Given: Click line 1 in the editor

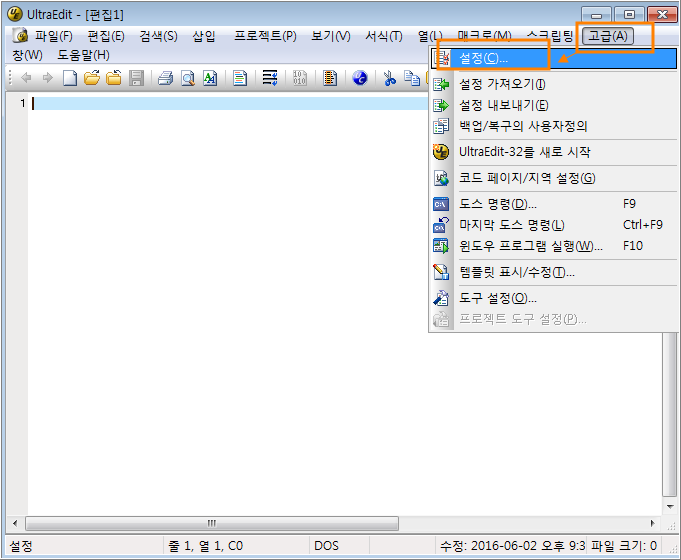Looking at the screenshot, I should point(230,103).
